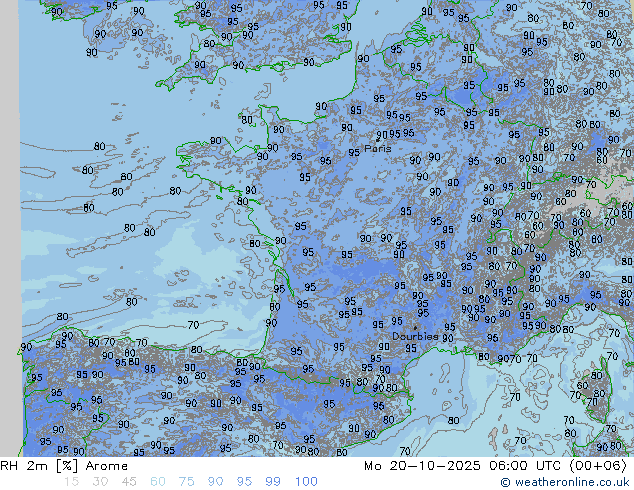
Task: Click the legend value 75
Action: (x=186, y=482)
